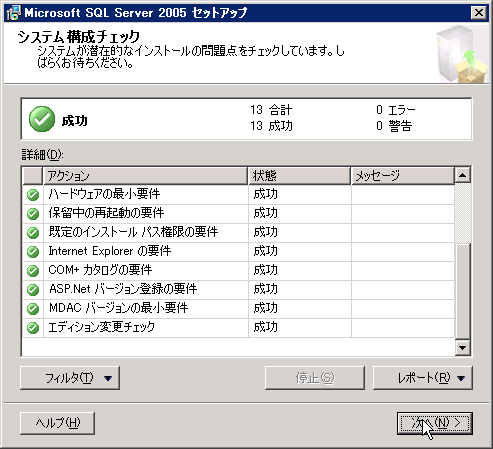Click the 次へ(N) > button

(x=435, y=423)
